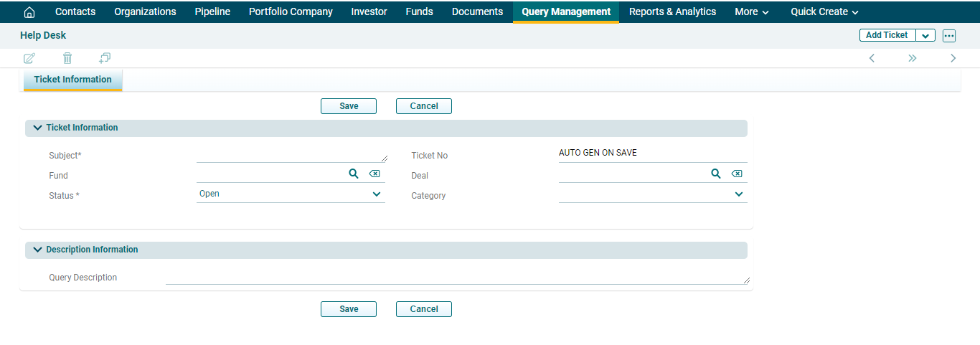Expand the Add Ticket dropdown arrow

925,36
